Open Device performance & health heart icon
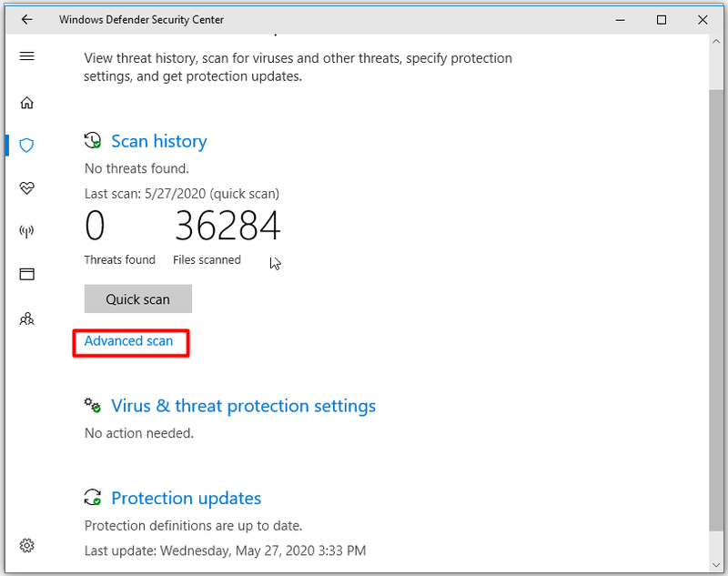This screenshot has height=576, width=728. [x=27, y=188]
